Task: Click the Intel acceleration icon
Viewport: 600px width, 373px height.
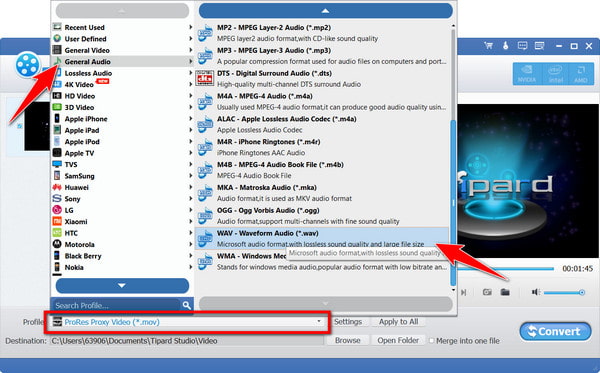Action: (x=555, y=74)
